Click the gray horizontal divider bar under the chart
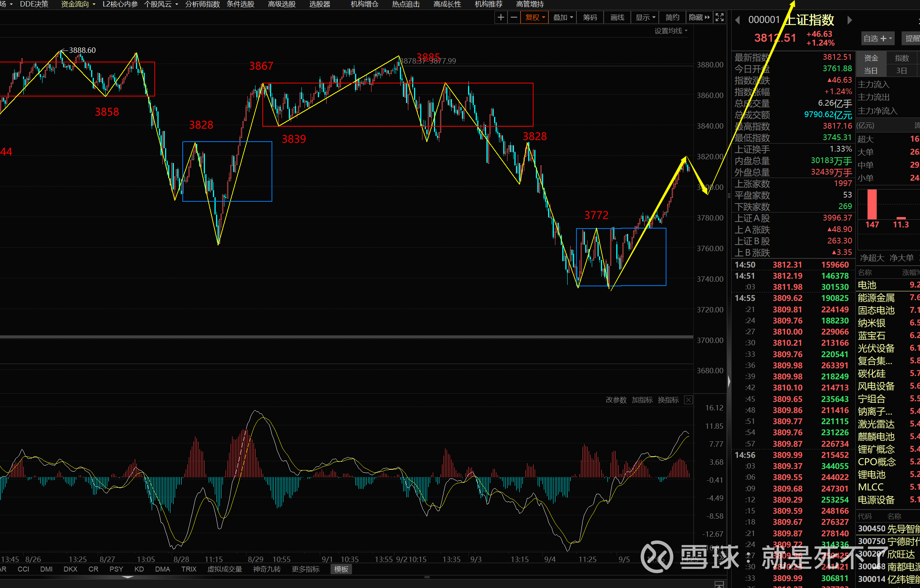The width and height of the screenshot is (920, 588). (345, 337)
